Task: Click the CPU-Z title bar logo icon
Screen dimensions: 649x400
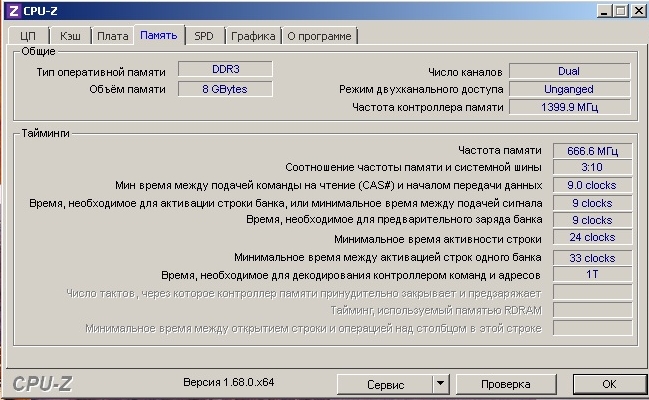Action: (x=14, y=11)
